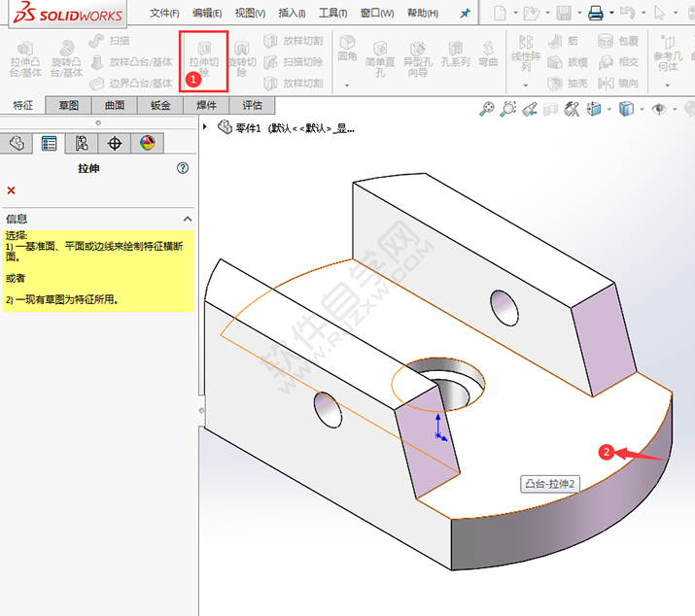Viewport: 695px width, 616px height.
Task: Choose the Flex (弯曲) tool
Action: coord(489,54)
